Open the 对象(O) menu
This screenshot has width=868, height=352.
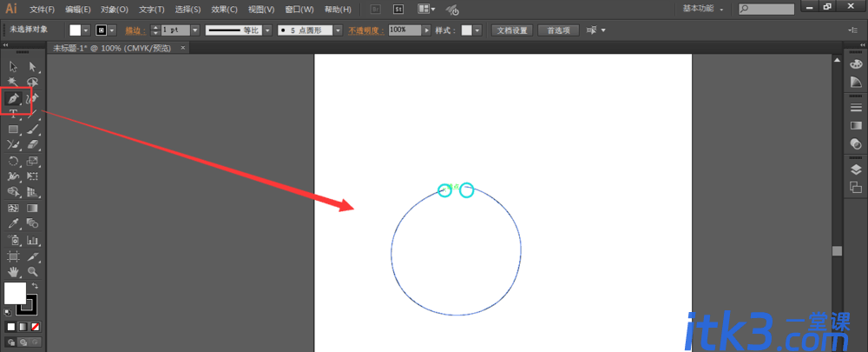pos(114,10)
